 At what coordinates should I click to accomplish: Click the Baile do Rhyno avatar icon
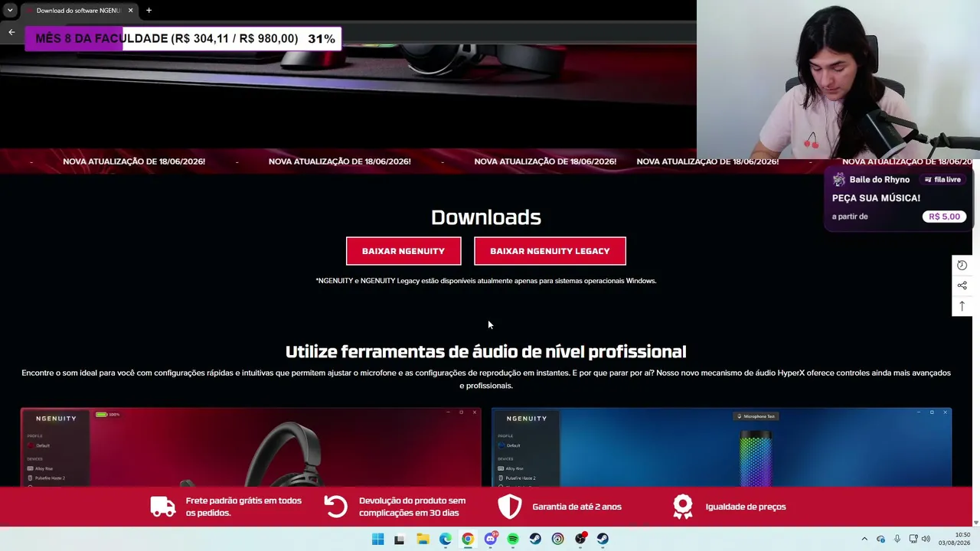pyautogui.click(x=839, y=180)
